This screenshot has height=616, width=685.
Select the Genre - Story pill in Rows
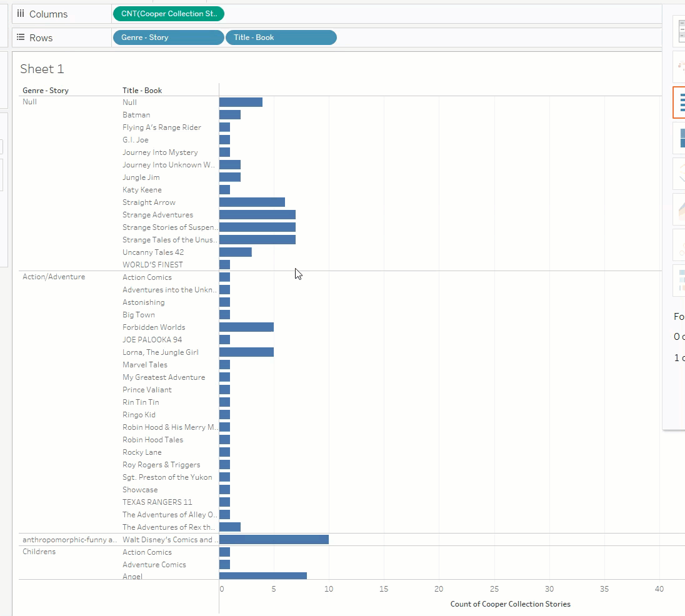click(168, 37)
